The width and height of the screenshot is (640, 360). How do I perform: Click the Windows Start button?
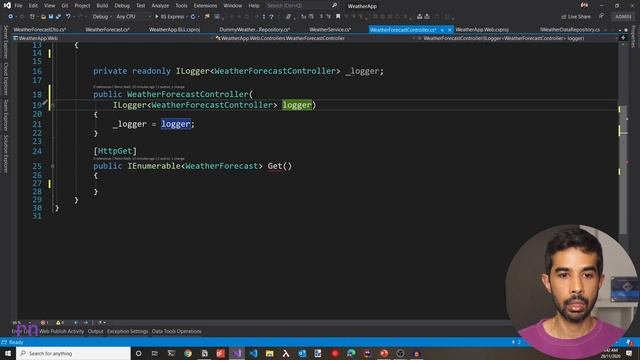8,353
